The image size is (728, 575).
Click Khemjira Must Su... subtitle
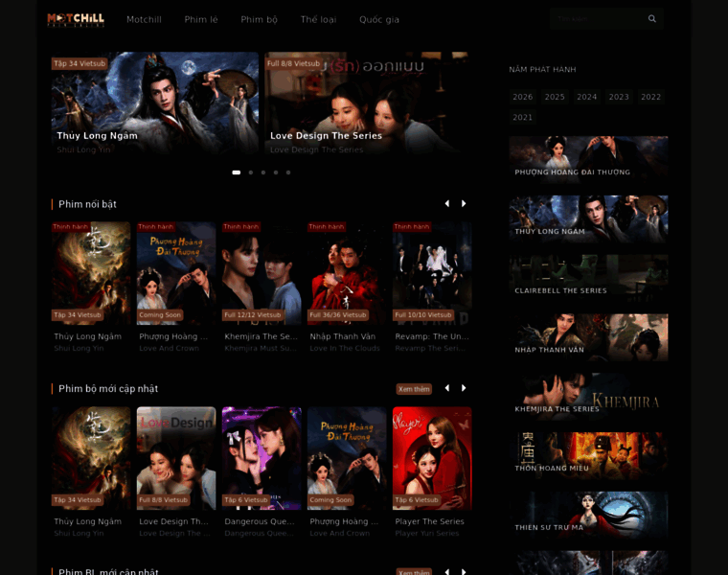[261, 348]
